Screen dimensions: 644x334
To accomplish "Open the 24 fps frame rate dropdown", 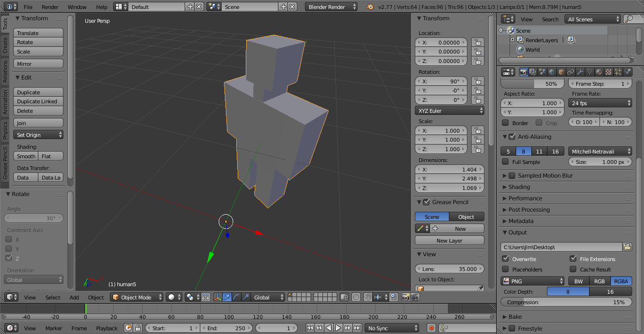I will click(x=600, y=103).
